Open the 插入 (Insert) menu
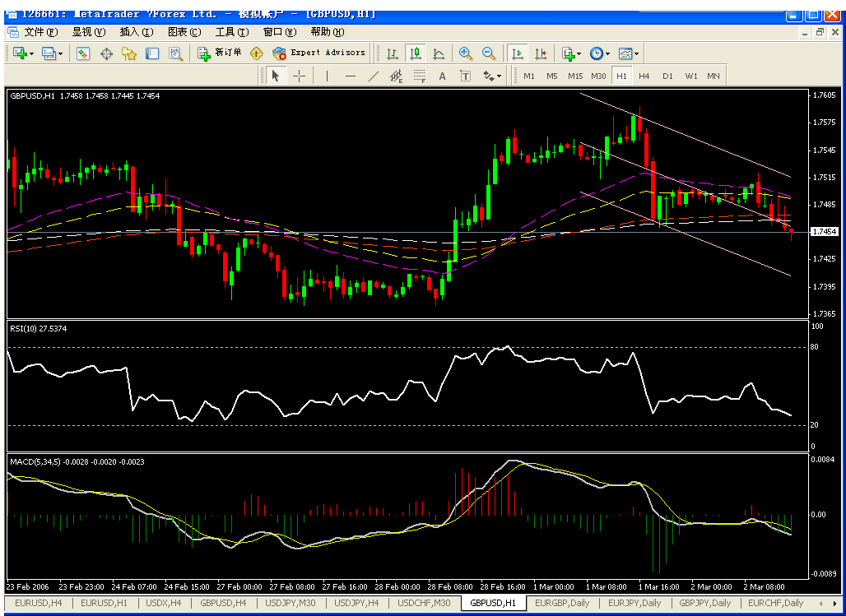 [136, 31]
